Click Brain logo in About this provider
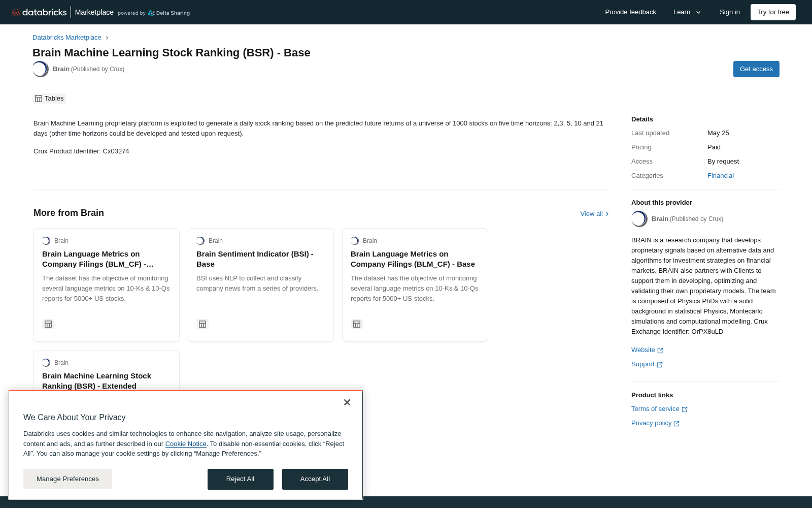Viewport: 812px width, 508px height. [x=639, y=219]
